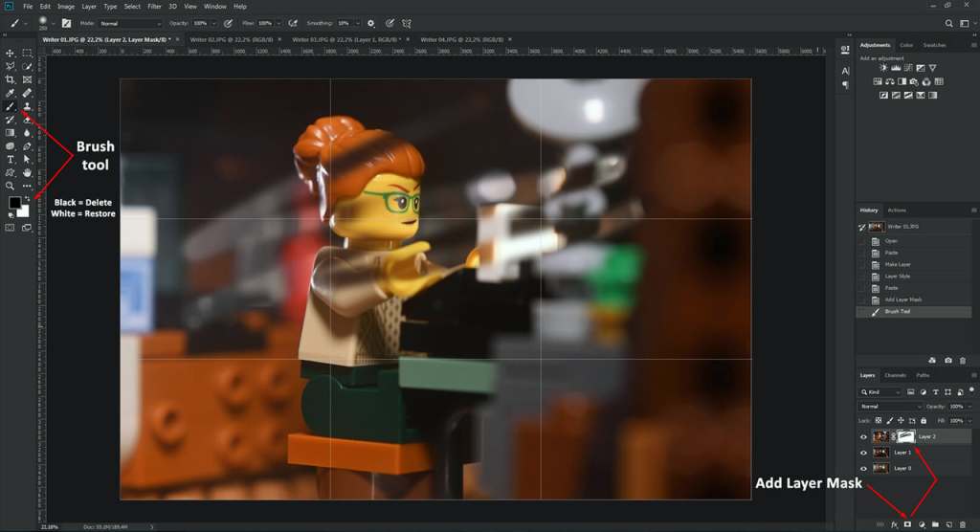Toggle Lock transparent pixels

coord(879,421)
